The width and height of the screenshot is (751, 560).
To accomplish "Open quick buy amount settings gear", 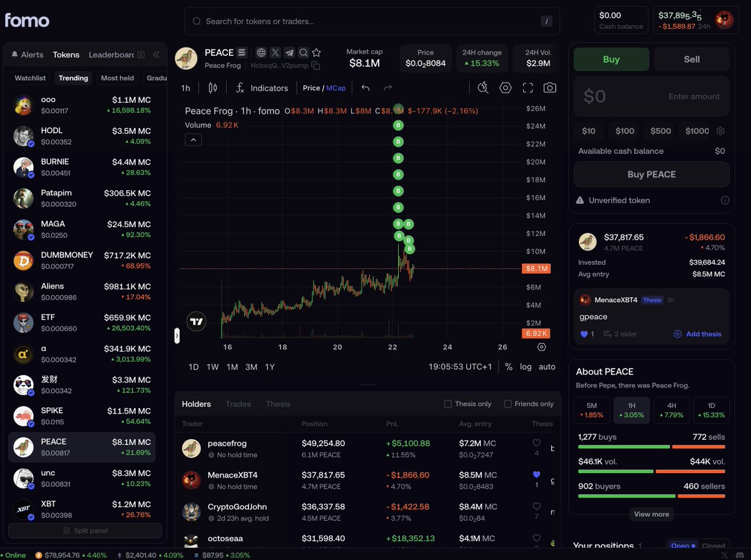I will 720,131.
